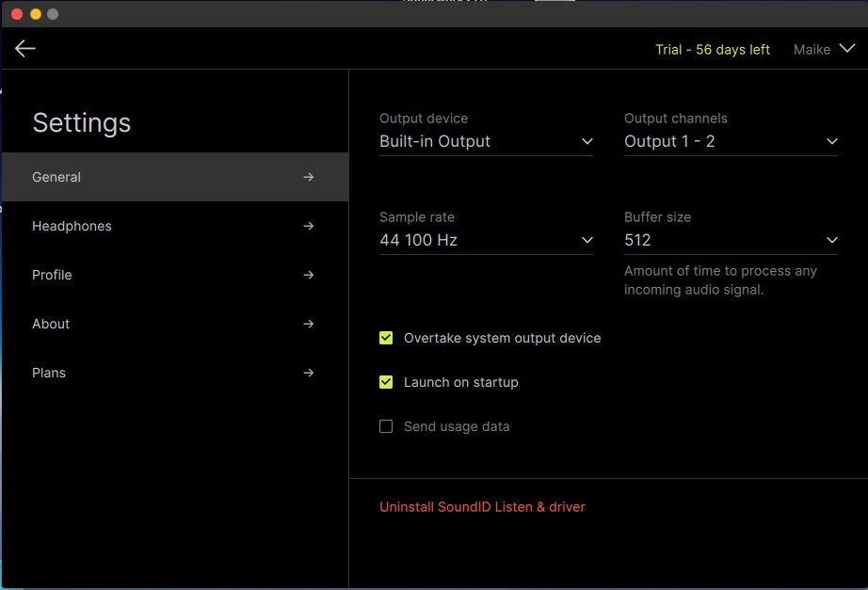Select the Headphones settings section
Viewport: 868px width, 590px height.
pos(72,226)
